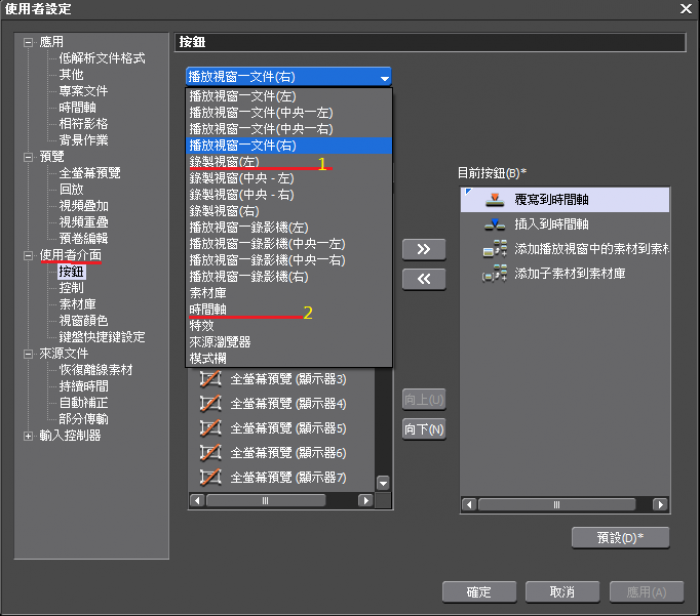Expand the 輸入控制器 tree node

pos(28,435)
